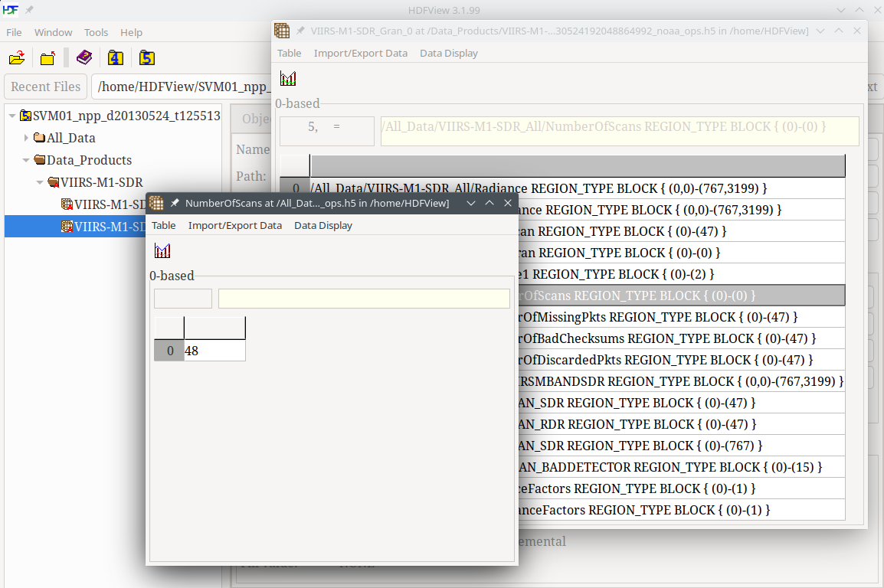Select the cell containing value 48
Screen dimensions: 884x588
tap(214, 351)
